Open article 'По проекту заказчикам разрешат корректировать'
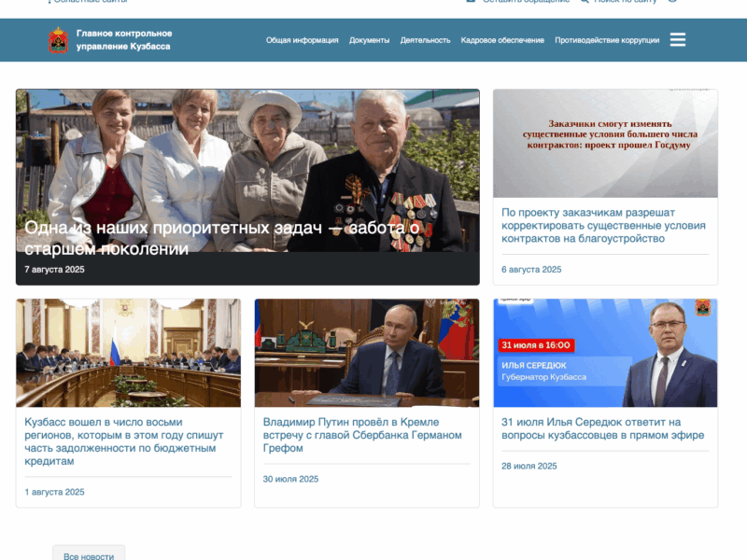 (x=603, y=225)
